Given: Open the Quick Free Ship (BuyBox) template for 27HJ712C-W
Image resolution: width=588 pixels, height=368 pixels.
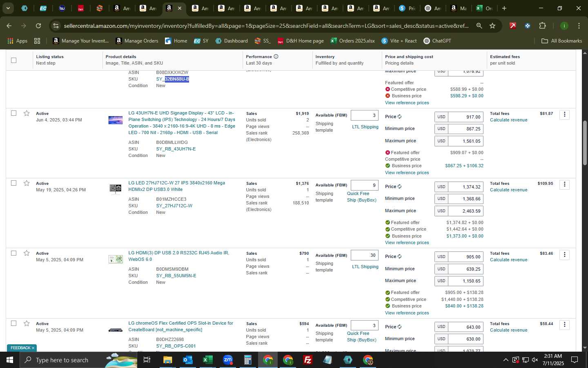Looking at the screenshot, I should click(362, 197).
